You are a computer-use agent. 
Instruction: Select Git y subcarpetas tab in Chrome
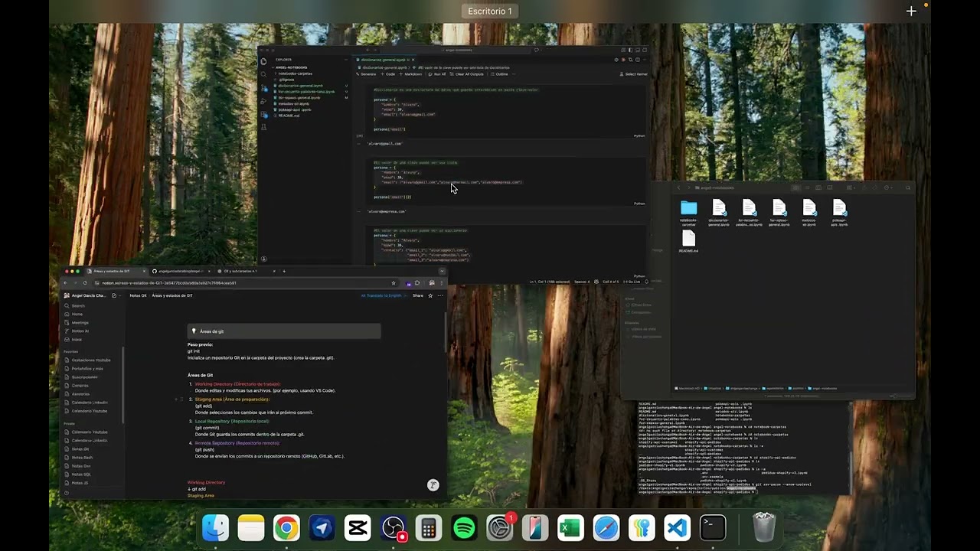246,271
